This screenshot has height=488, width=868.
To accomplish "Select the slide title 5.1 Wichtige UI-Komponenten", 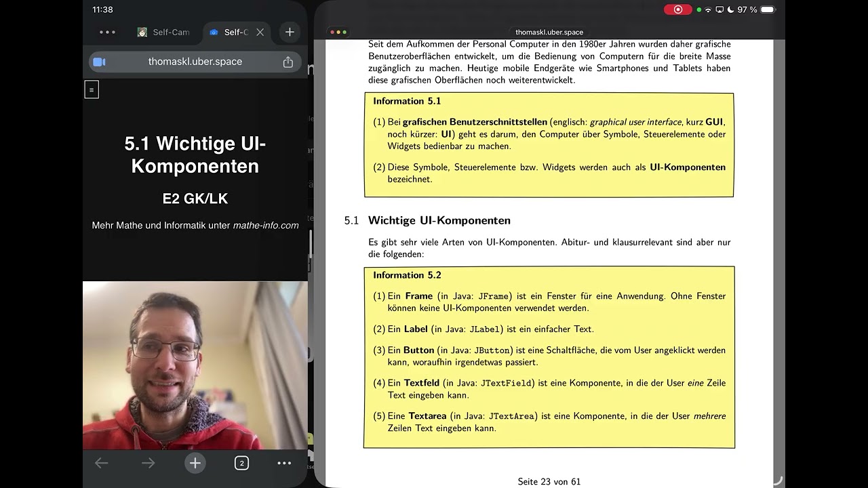I will (x=195, y=155).
